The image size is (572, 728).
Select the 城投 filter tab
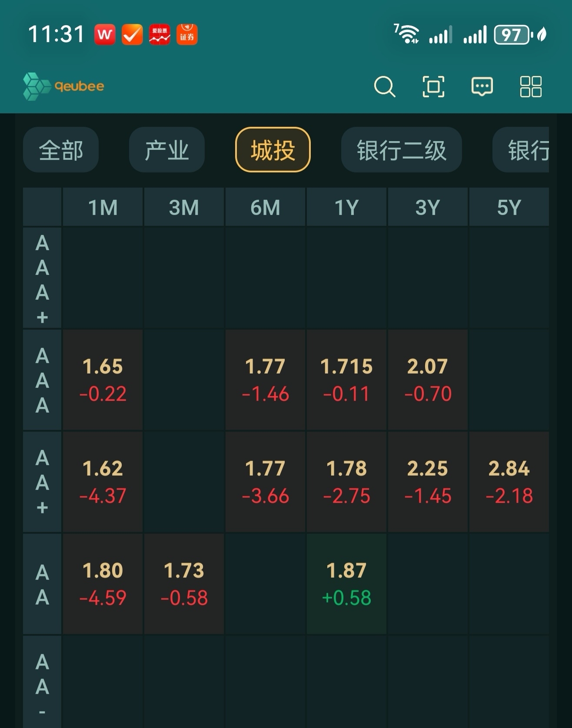tap(273, 150)
